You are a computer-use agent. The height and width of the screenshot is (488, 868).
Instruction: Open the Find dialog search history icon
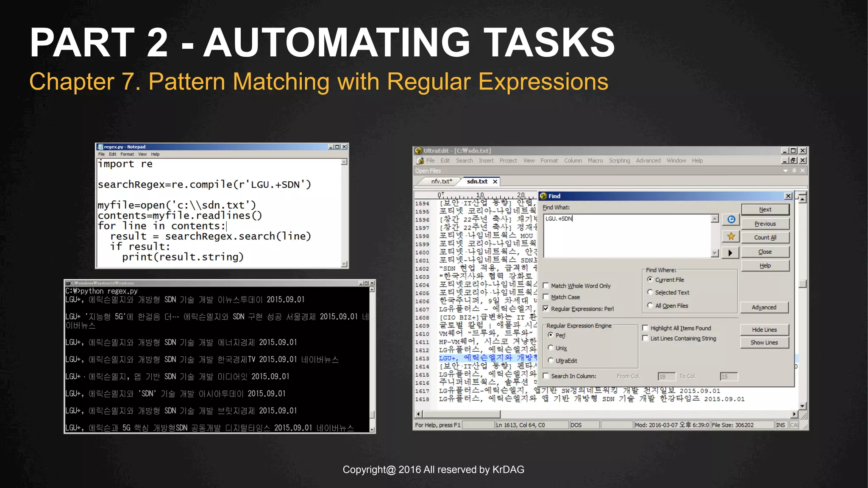coord(731,219)
